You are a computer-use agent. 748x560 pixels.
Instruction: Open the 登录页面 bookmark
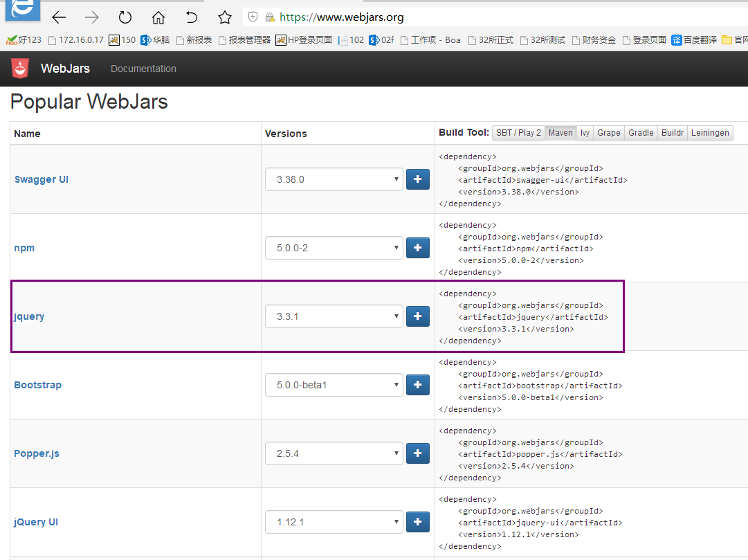644,40
